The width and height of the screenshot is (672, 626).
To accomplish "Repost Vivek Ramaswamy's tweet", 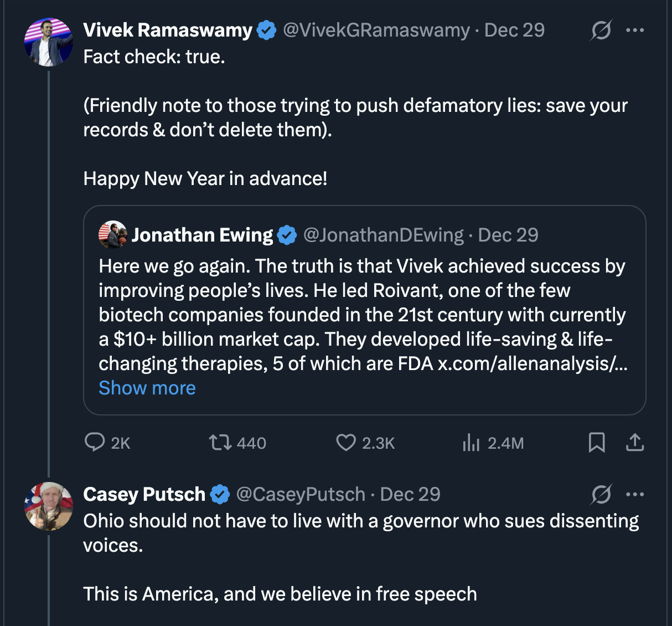I will coord(220,443).
